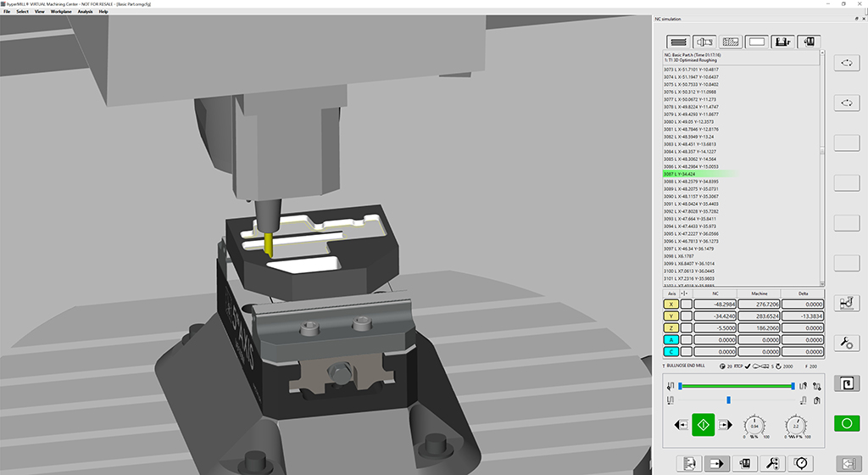Image resolution: width=868 pixels, height=475 pixels.
Task: Click the dial gauge measurement icon at bottom
Action: click(x=800, y=463)
